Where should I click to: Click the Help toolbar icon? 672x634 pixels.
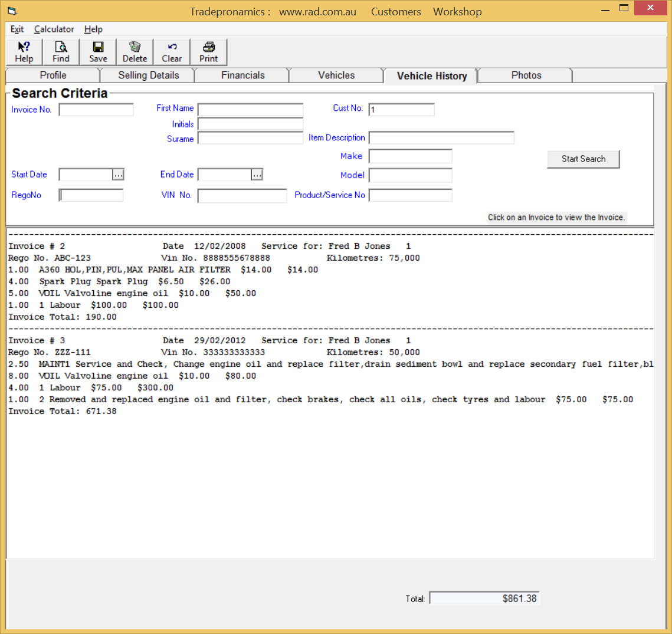pyautogui.click(x=24, y=52)
